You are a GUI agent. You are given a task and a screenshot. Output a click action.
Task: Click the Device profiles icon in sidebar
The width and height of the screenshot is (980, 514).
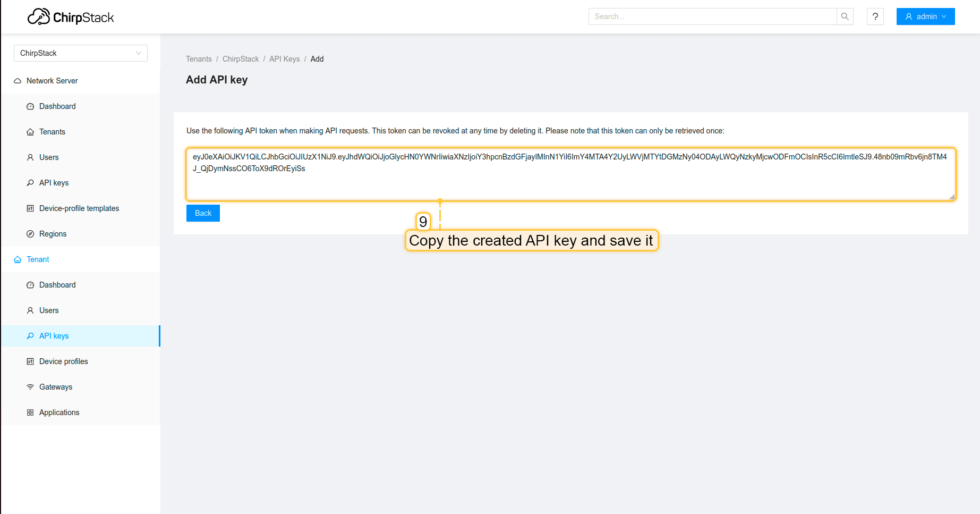point(30,361)
